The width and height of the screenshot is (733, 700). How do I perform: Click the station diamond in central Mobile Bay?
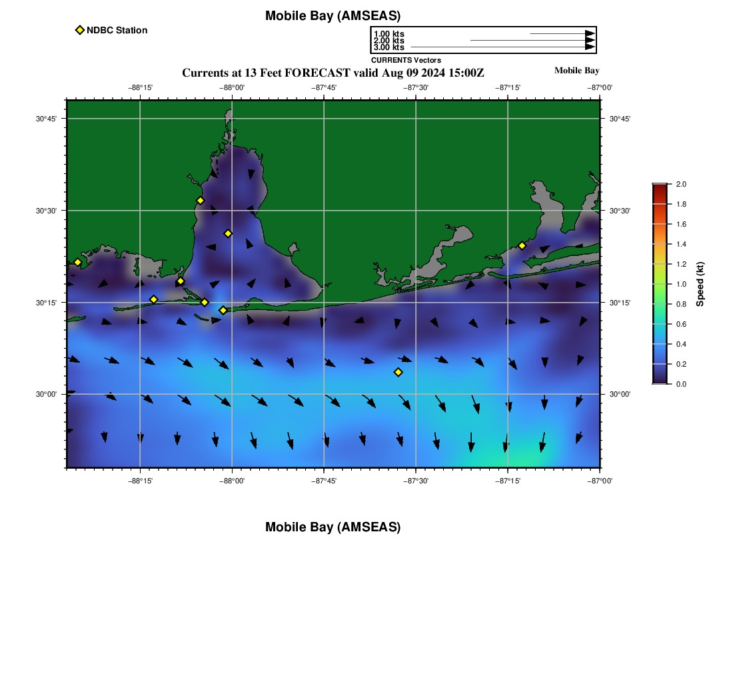[228, 233]
